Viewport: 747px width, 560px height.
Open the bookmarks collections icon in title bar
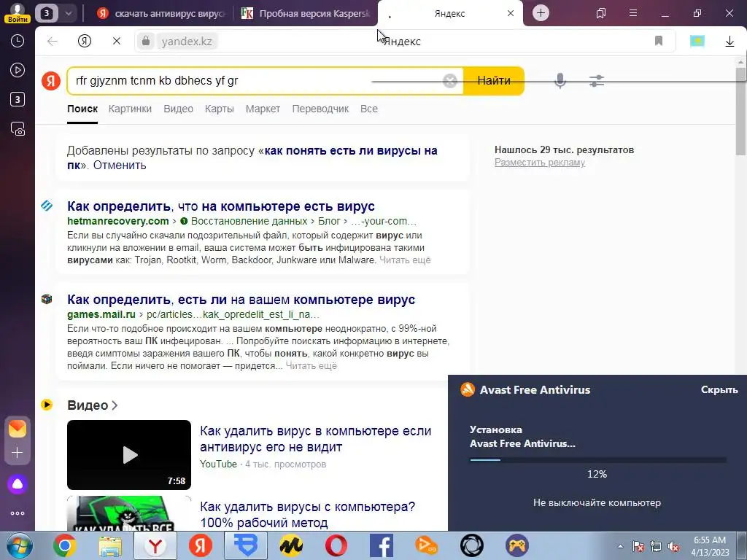pos(601,13)
